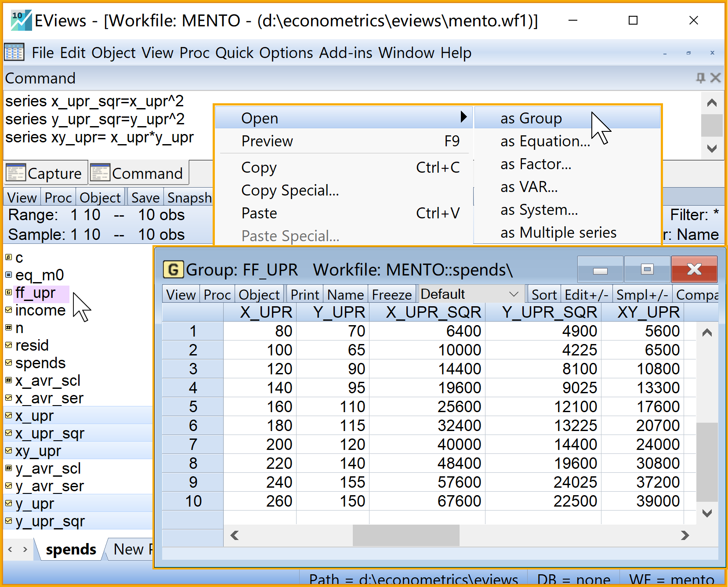Image resolution: width=728 pixels, height=587 pixels.
Task: Switch to the spends workfile page tab
Action: pos(71,549)
